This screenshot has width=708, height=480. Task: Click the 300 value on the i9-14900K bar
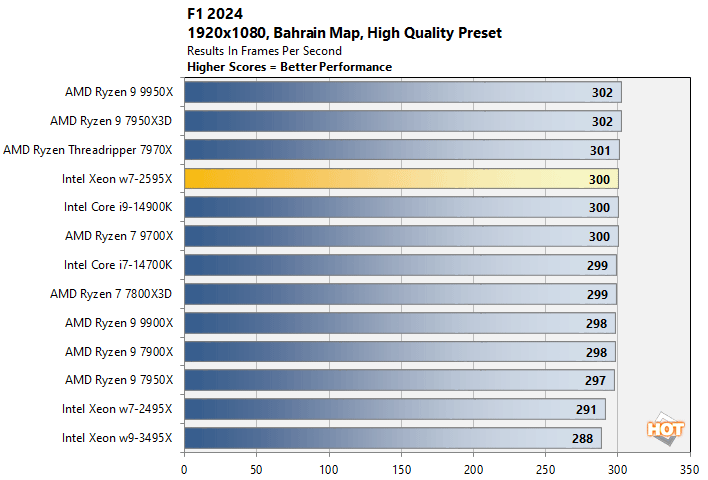[600, 208]
